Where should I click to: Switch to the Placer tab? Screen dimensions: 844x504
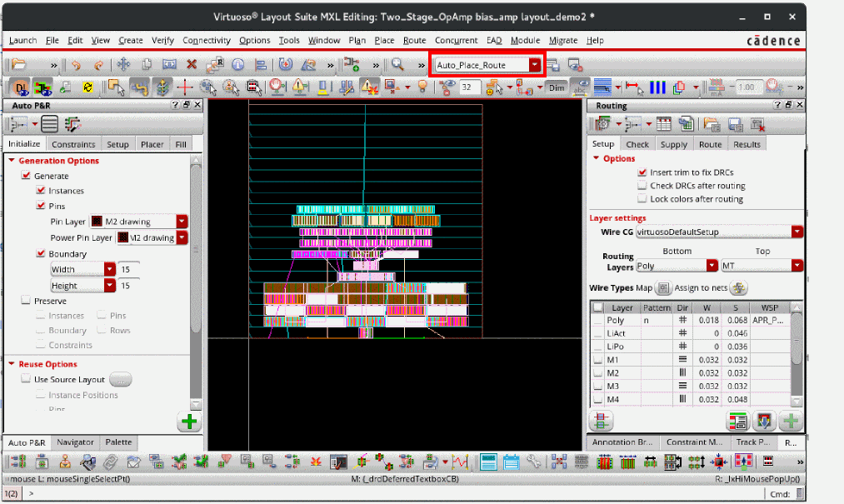coord(152,144)
